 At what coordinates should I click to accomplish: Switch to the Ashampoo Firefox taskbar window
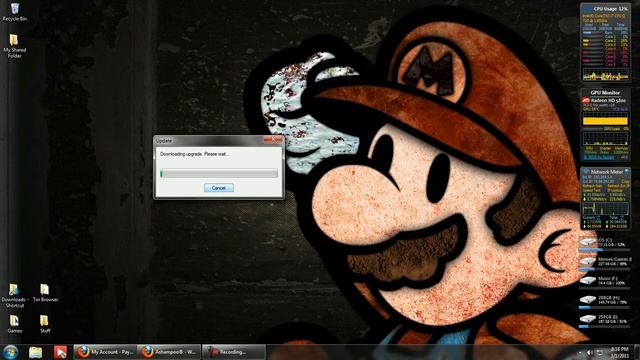tap(169, 352)
